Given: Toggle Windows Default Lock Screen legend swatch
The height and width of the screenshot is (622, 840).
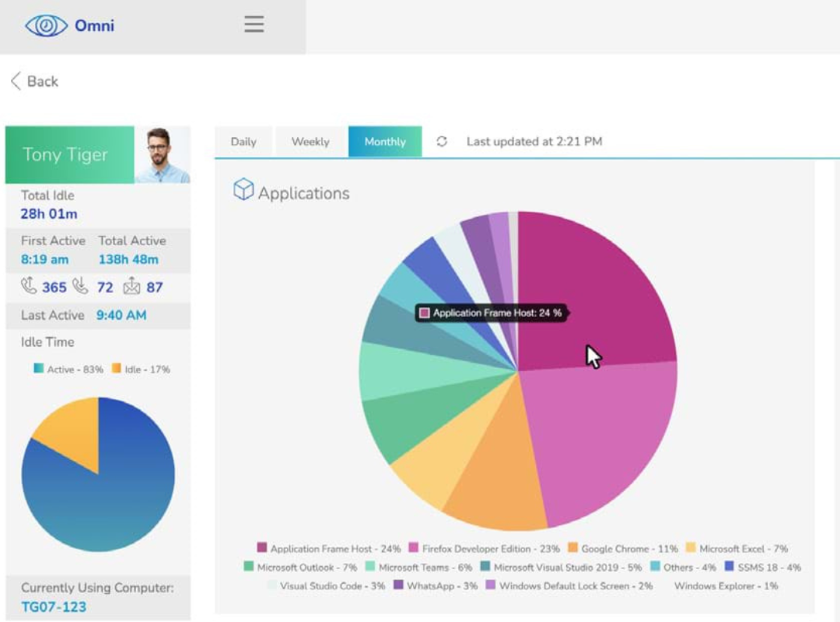Looking at the screenshot, I should [490, 585].
